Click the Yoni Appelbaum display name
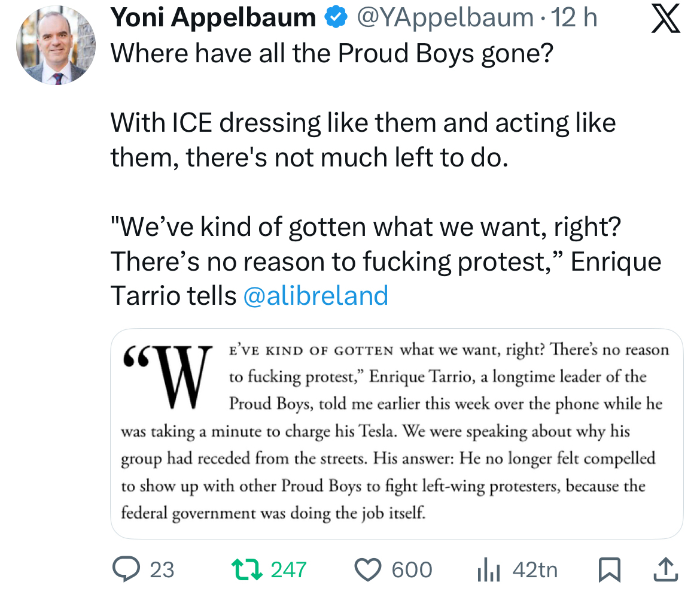The image size is (700, 591). click(x=214, y=19)
